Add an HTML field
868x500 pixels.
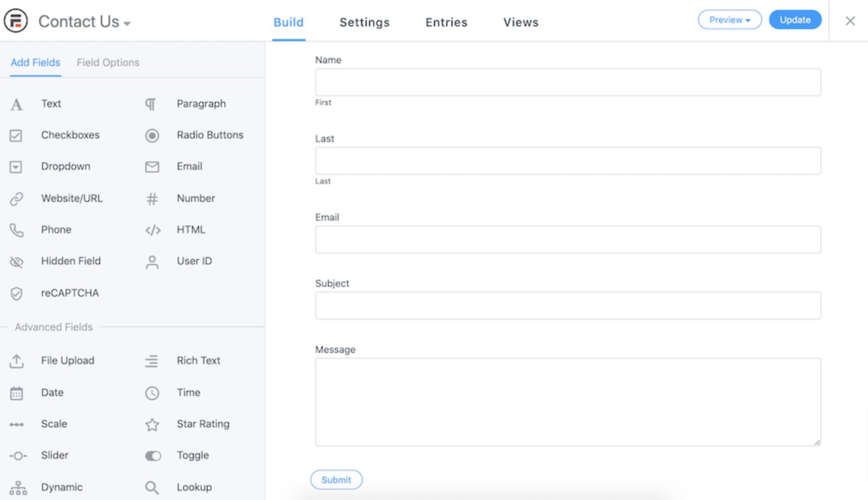pos(191,230)
